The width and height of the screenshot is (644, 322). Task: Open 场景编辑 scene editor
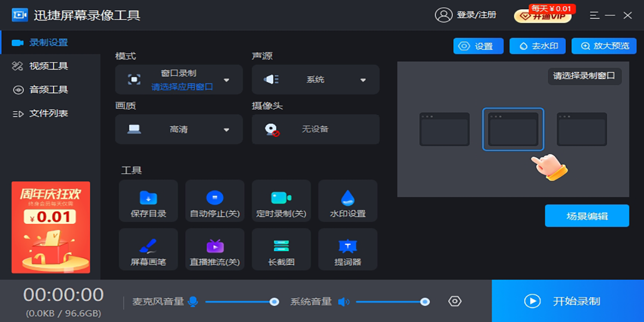click(x=587, y=216)
